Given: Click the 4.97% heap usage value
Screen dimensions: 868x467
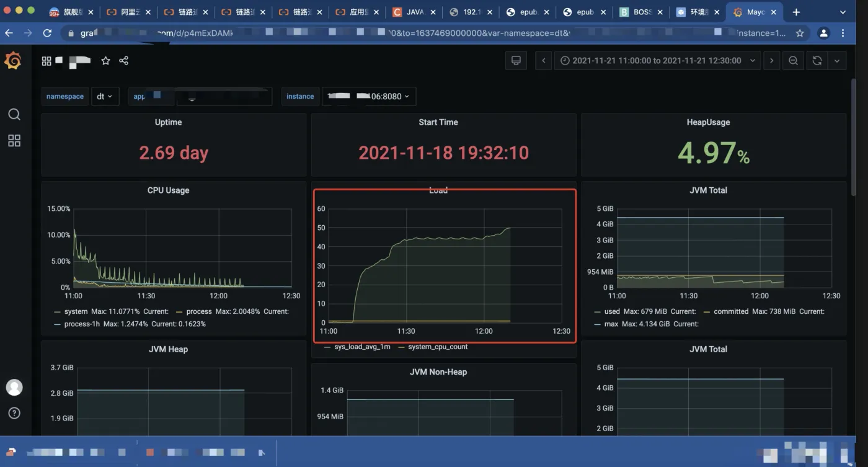Looking at the screenshot, I should click(714, 153).
